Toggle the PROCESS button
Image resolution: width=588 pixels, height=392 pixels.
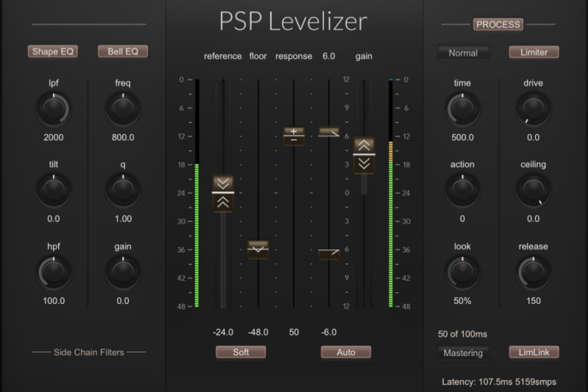click(x=498, y=24)
